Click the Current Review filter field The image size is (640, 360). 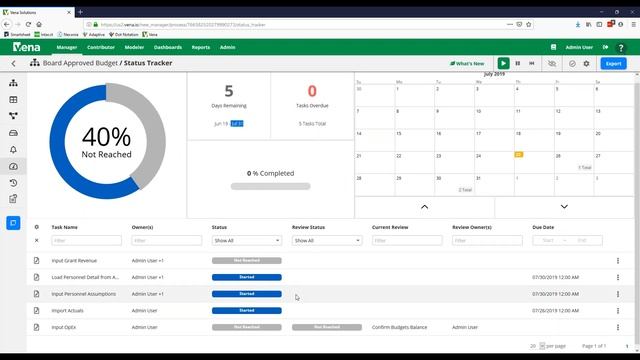pos(407,240)
